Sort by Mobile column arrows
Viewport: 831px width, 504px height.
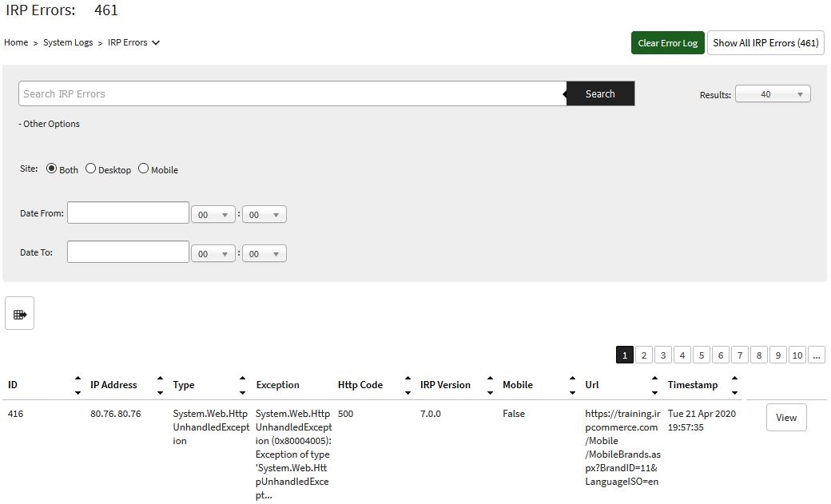pyautogui.click(x=571, y=385)
